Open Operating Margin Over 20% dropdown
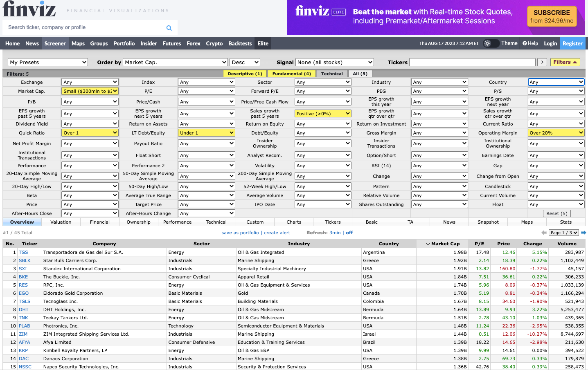This screenshot has height=370, width=588. [556, 133]
